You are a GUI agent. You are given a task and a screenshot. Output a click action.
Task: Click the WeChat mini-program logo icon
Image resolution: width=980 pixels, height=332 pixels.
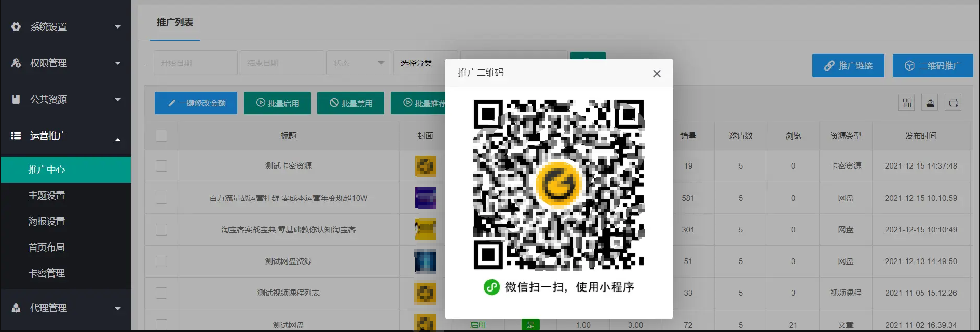click(492, 287)
